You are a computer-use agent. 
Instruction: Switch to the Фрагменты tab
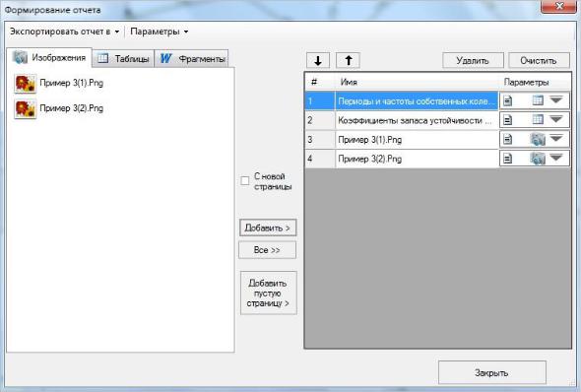191,58
